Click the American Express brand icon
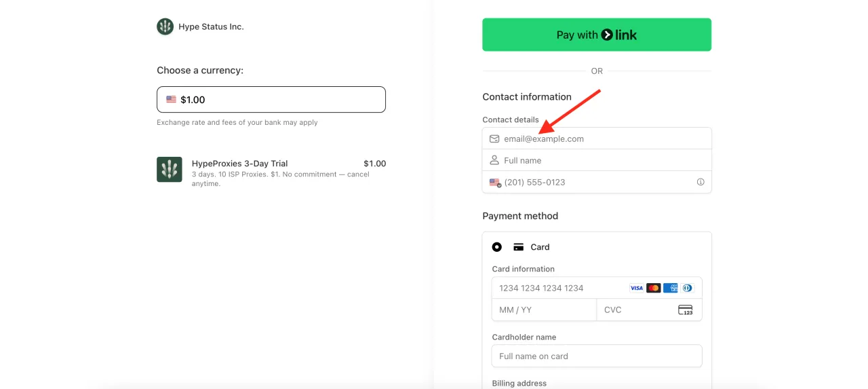The image size is (868, 389). click(670, 288)
